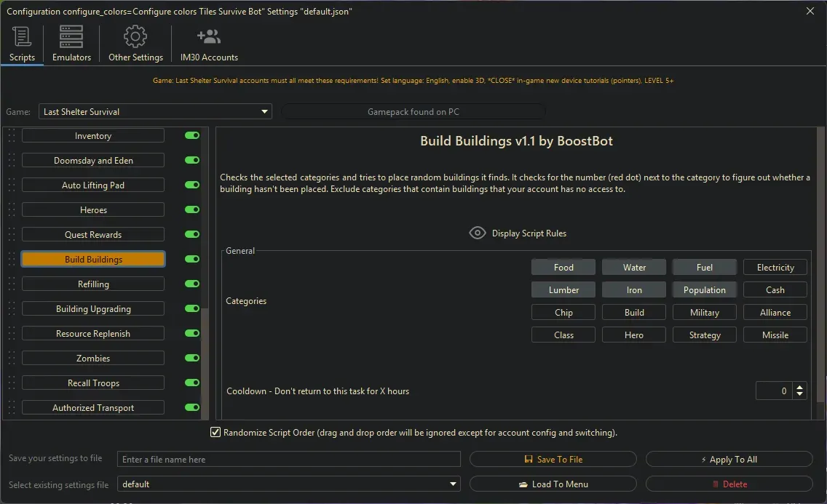Click the settings panel vertical scrollbar
827x504 pixels.
820,263
